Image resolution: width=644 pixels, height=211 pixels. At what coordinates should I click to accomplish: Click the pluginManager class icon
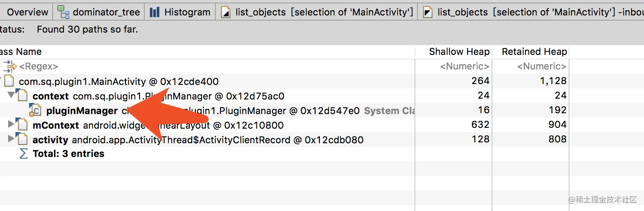(35, 110)
